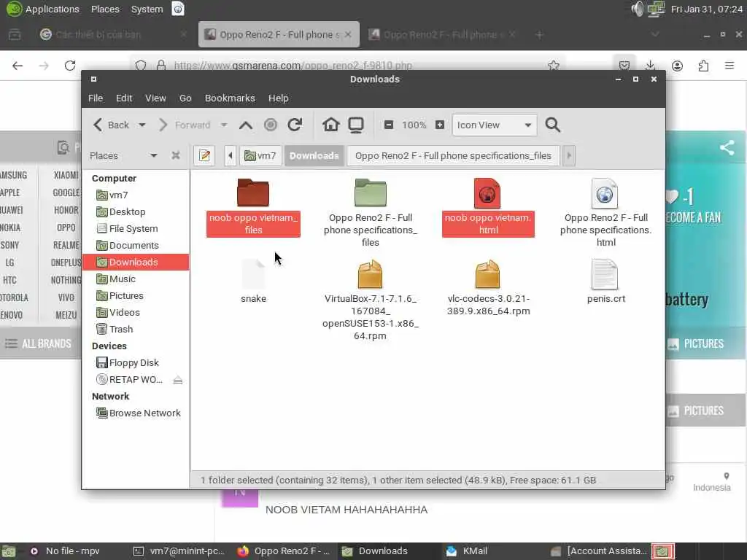Open the Bookmarks menu
Image resolution: width=747 pixels, height=560 pixels.
pos(230,98)
